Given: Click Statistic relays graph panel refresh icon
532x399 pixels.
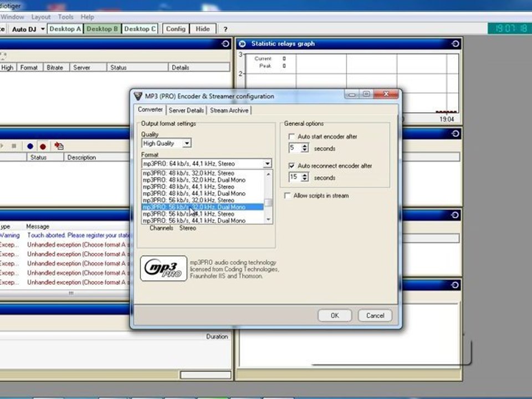Looking at the screenshot, I should (x=456, y=44).
